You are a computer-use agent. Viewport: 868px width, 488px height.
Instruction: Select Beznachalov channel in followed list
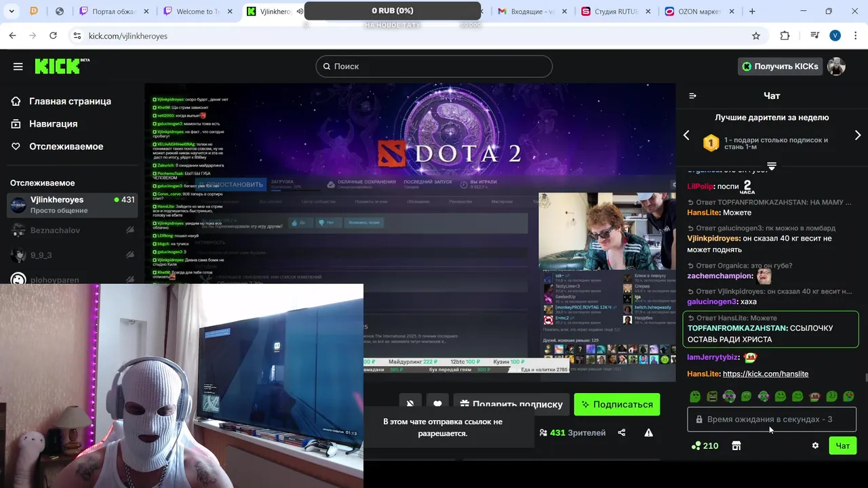72,230
